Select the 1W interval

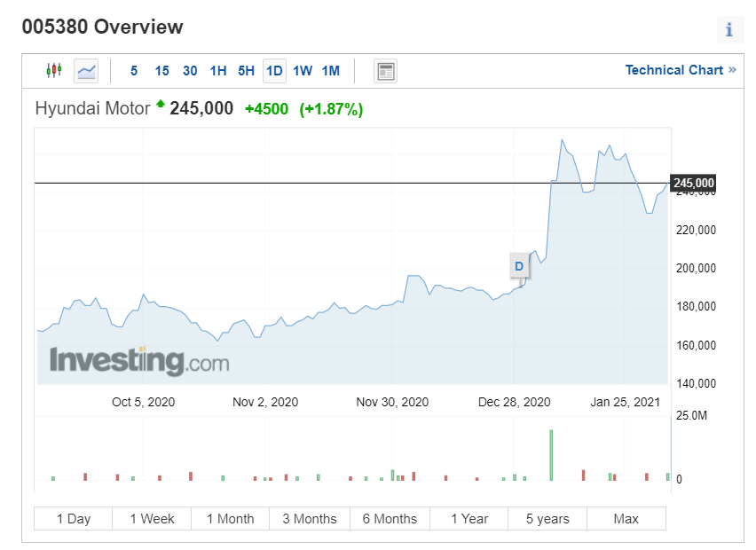pyautogui.click(x=303, y=71)
